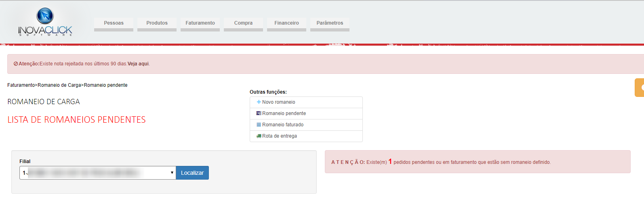Open the Compra menu
Screen dimensions: 644x199
[x=243, y=23]
